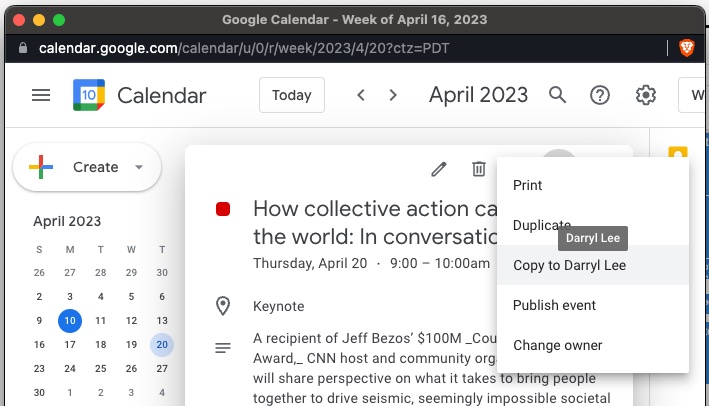Click the Brave shield icon

(686, 48)
